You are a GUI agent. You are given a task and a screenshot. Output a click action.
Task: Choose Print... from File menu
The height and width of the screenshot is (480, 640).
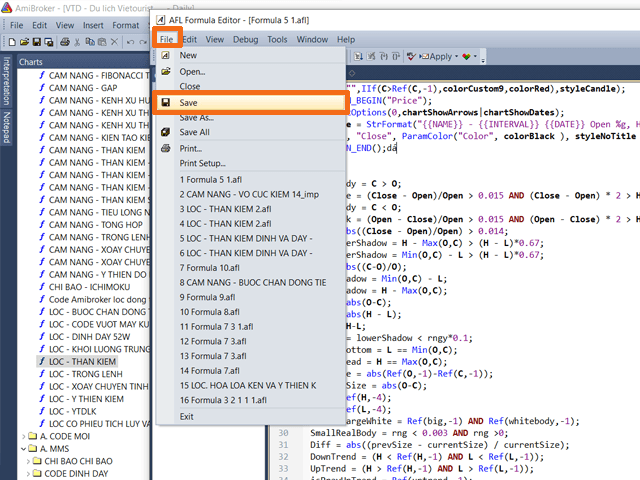(x=250, y=148)
